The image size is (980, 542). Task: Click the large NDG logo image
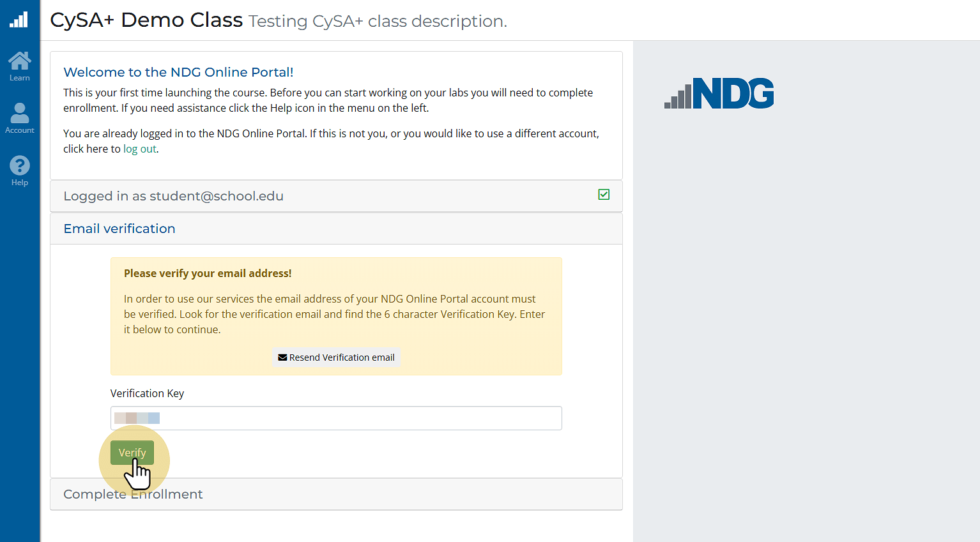pos(719,93)
